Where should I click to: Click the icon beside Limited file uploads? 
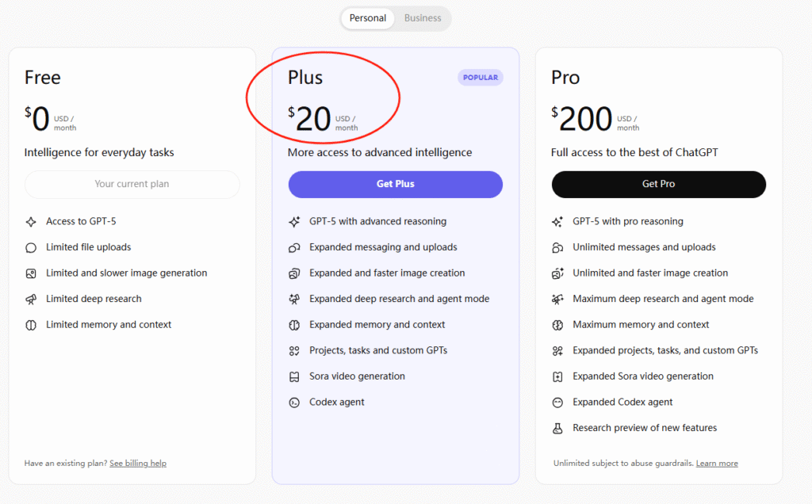(x=31, y=248)
